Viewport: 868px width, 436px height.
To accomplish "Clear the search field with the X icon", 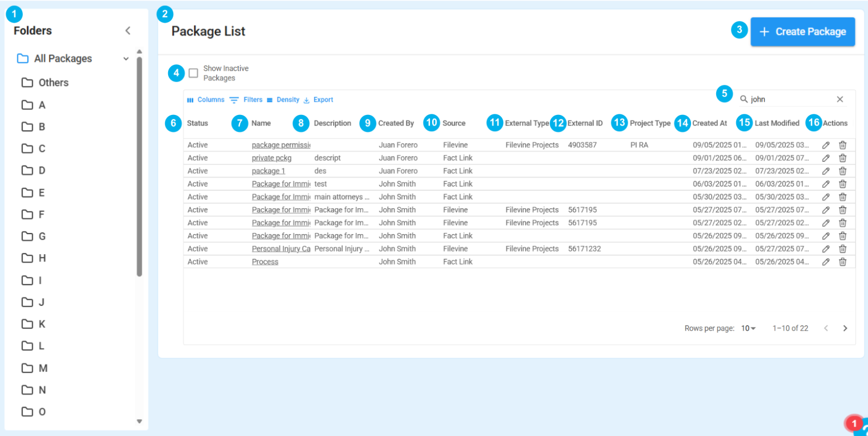I will coord(840,99).
